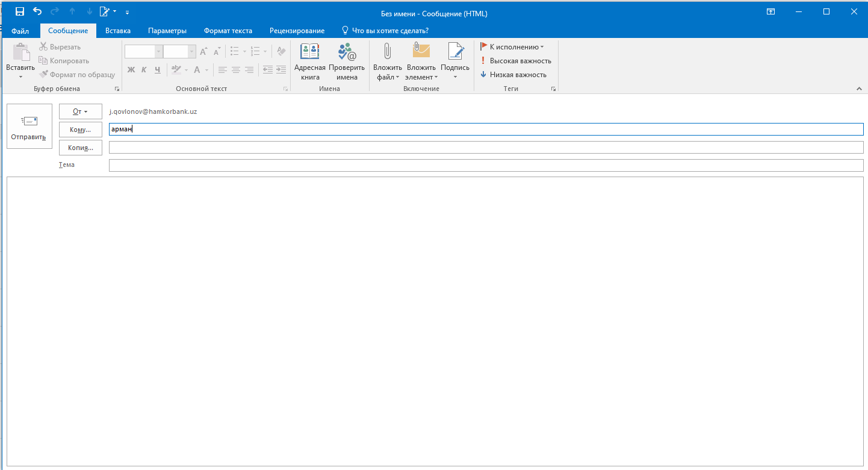Increase font size with the larger A icon
868x470 pixels.
[204, 52]
